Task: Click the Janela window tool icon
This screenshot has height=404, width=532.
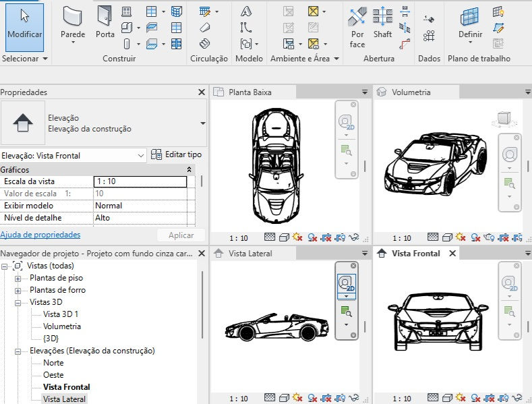Action: coord(126,11)
